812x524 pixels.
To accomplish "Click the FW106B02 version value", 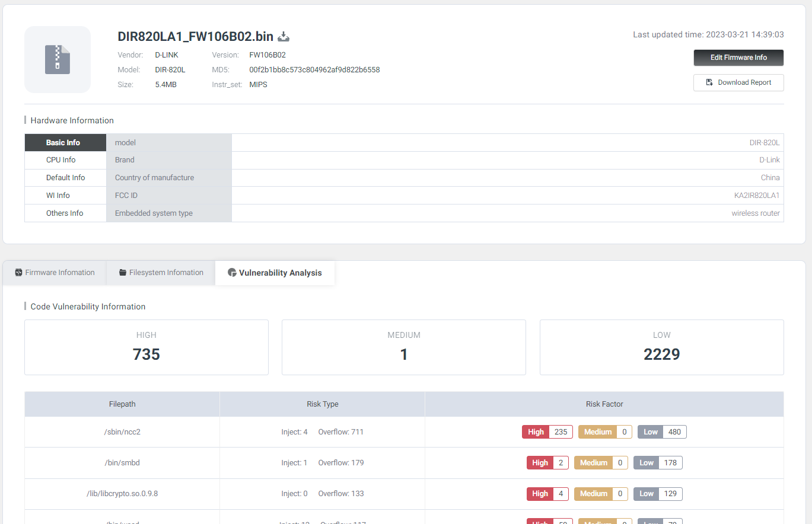I will pyautogui.click(x=268, y=55).
